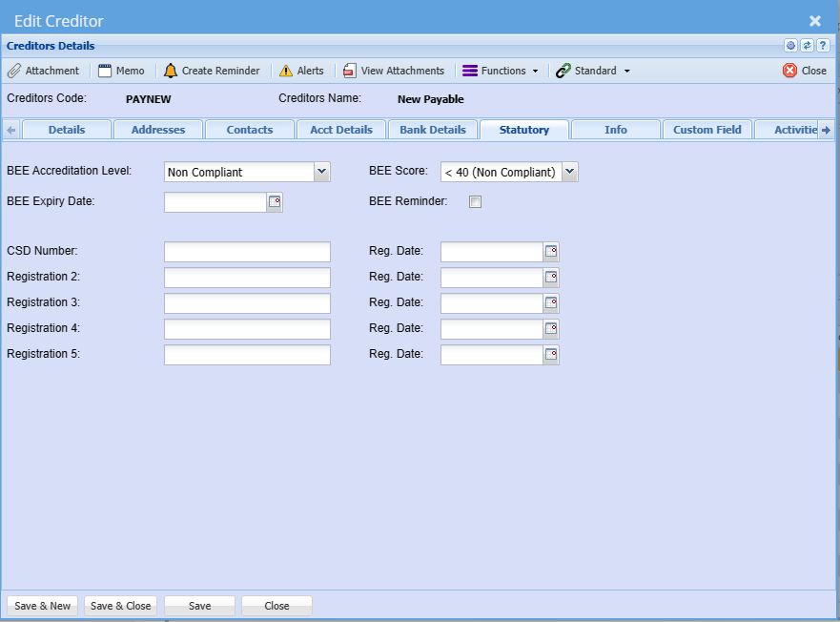Expand the BEE Score dropdown
This screenshot has height=622, width=840.
pos(569,172)
